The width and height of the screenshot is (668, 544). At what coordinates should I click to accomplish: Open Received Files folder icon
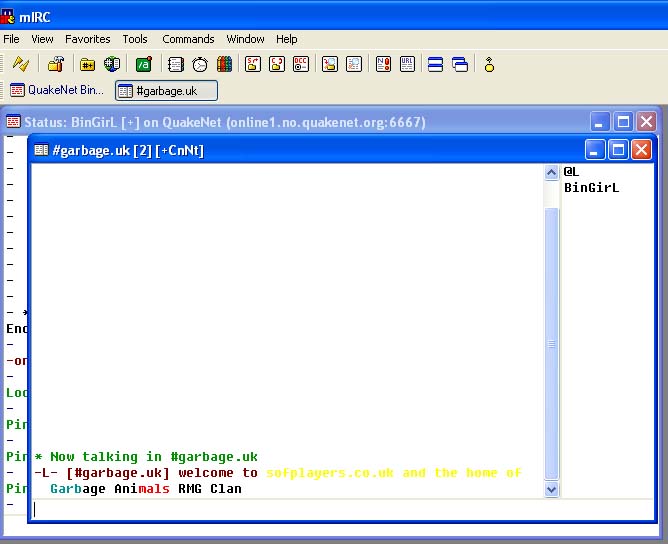tap(330, 64)
